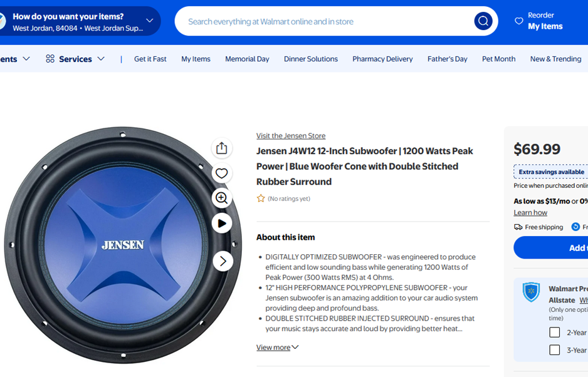Click the share icon beside product image

point(221,148)
